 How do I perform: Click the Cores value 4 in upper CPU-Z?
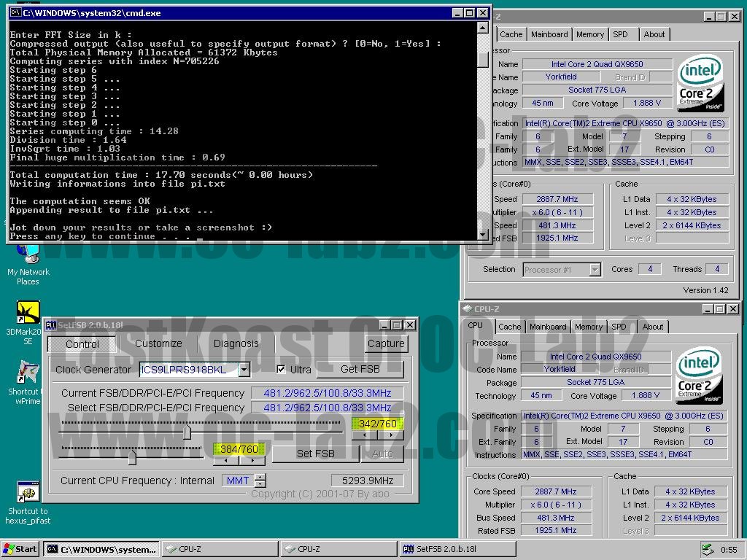pyautogui.click(x=650, y=269)
